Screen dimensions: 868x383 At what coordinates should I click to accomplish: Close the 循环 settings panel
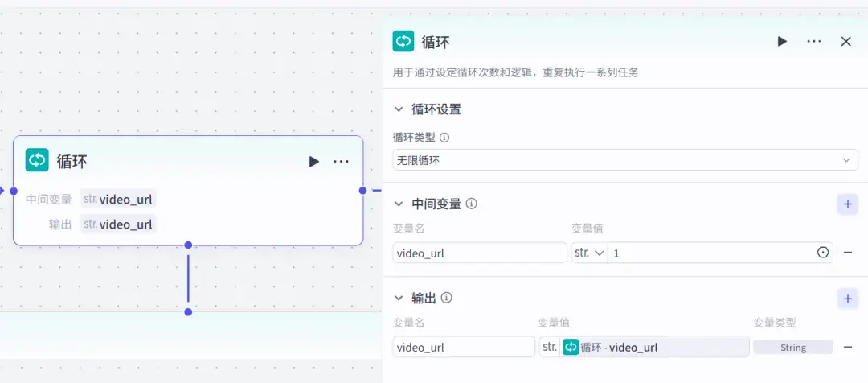click(x=845, y=41)
